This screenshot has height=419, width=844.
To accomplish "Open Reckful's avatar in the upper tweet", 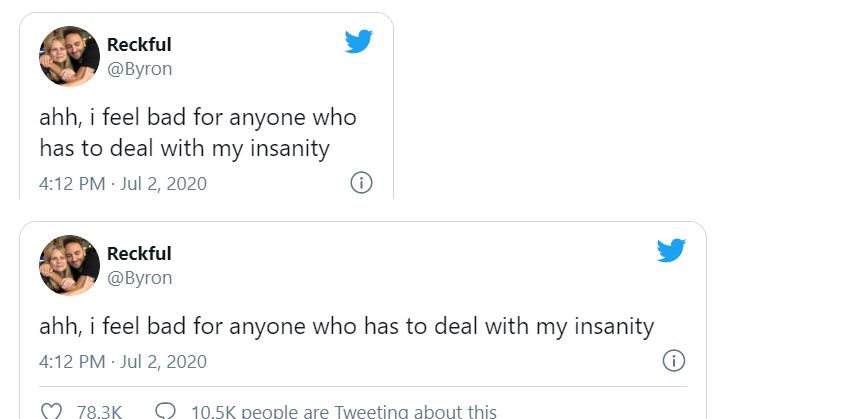I will [x=69, y=56].
